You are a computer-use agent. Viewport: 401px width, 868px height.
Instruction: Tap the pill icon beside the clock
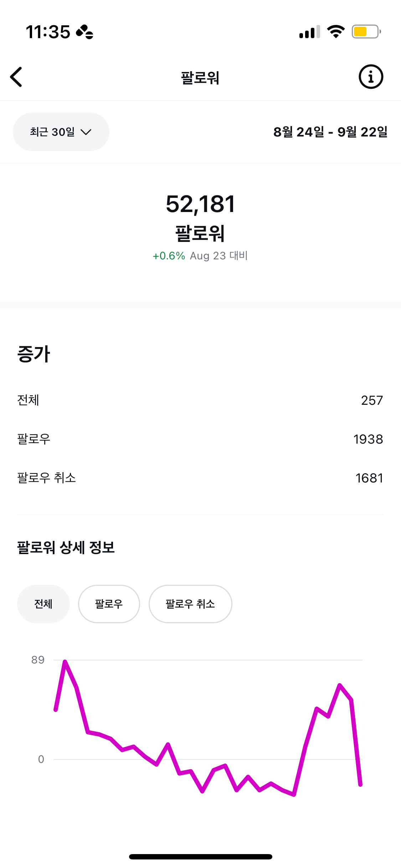pos(85,32)
